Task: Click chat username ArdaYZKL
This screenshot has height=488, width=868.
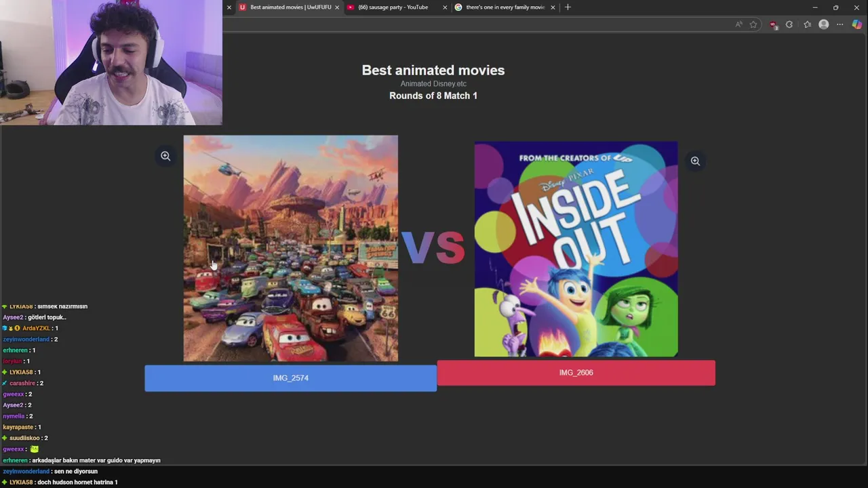Action: (x=36, y=328)
